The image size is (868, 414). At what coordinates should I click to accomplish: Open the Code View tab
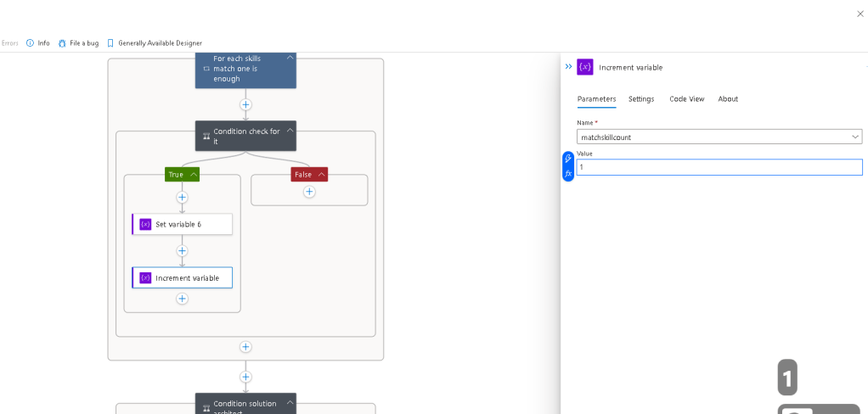(x=687, y=99)
